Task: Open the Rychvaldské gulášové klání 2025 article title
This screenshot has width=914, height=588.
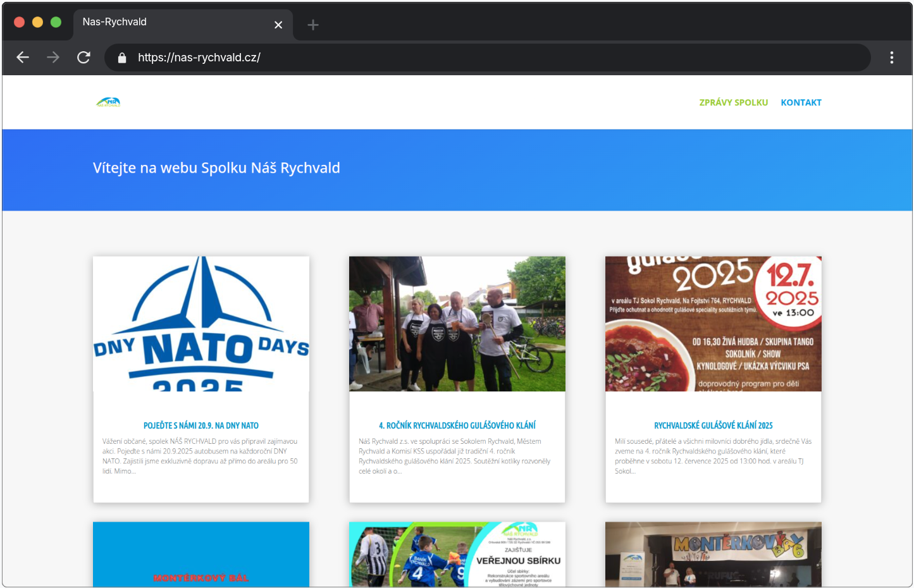Action: [713, 426]
